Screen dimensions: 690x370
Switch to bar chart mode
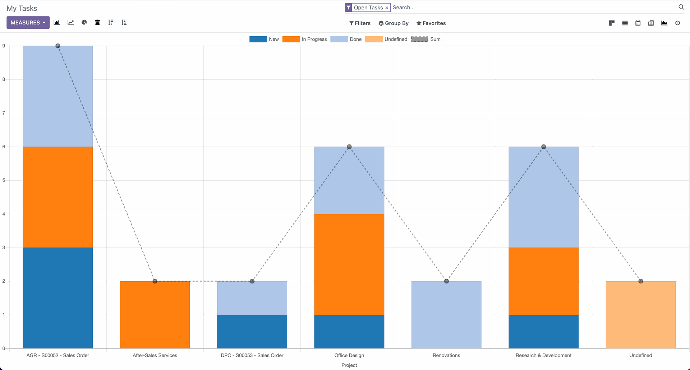[x=57, y=23]
